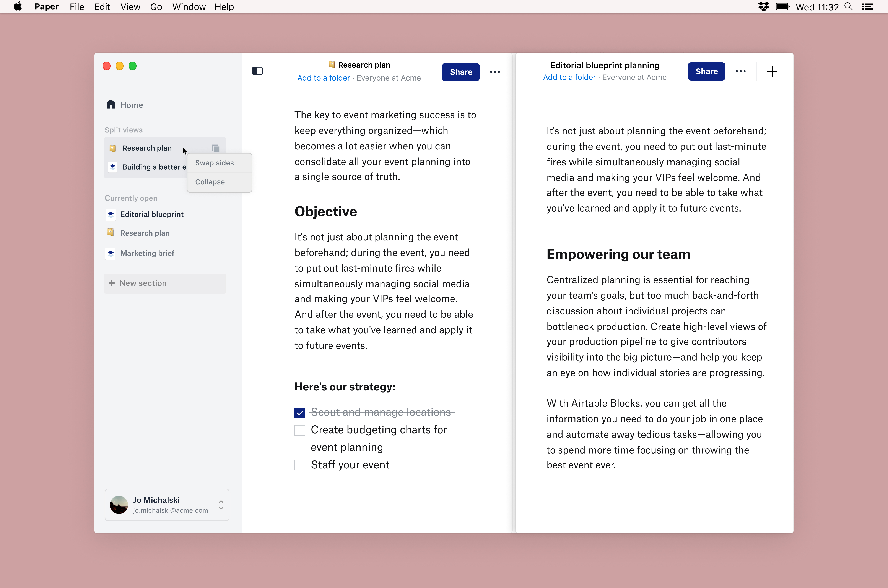888x588 pixels.
Task: Uncheck Scout and manage locations checkbox
Action: click(x=300, y=413)
